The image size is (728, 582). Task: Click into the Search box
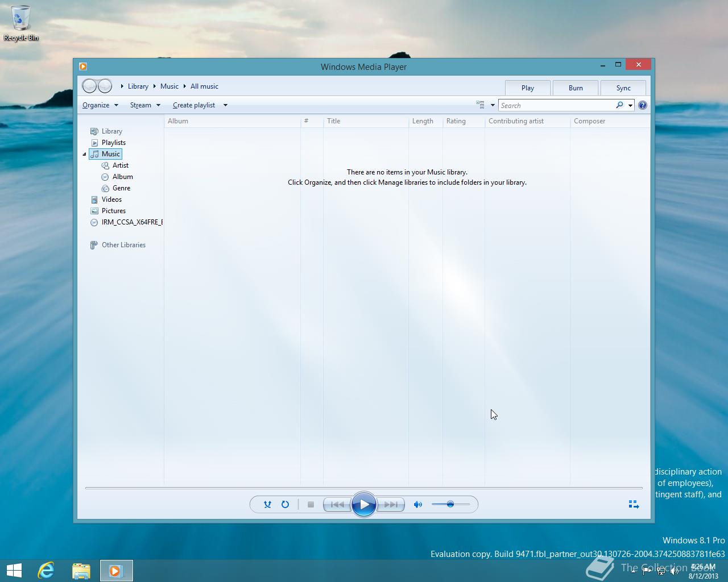557,105
